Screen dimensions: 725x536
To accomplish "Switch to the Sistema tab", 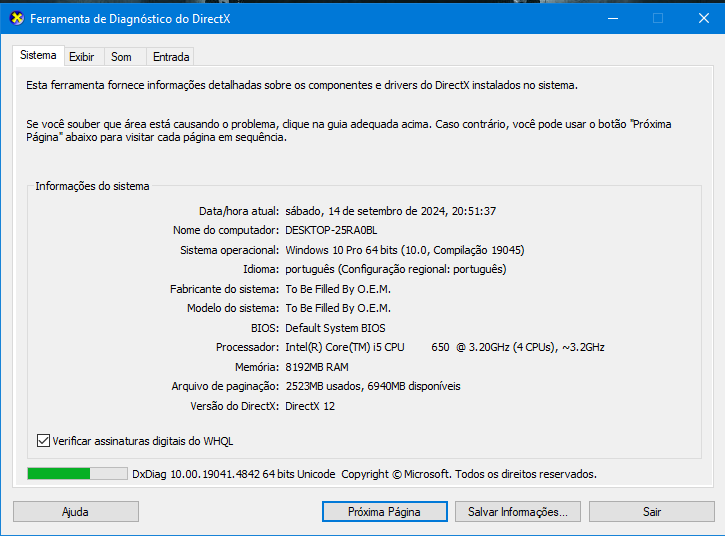I will (x=38, y=55).
